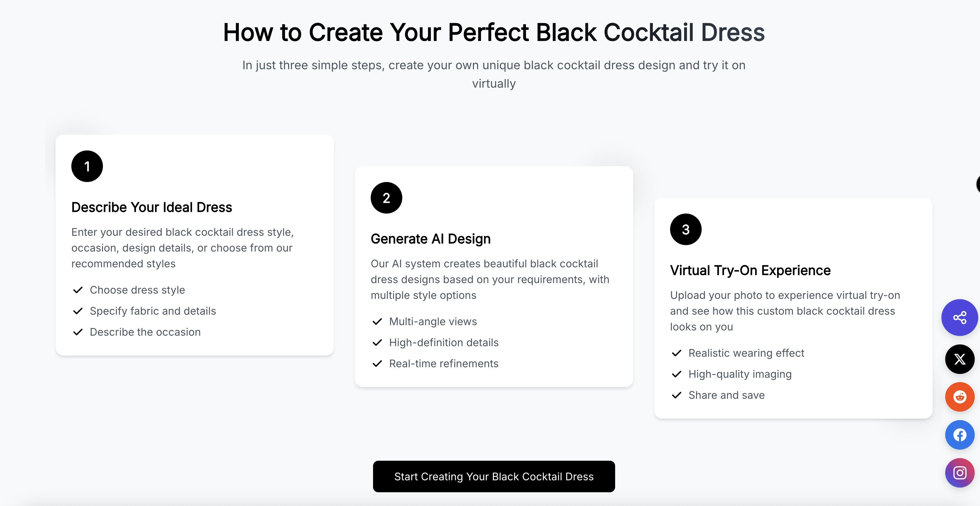Click the step 1 number circle
The image size is (980, 506).
tap(87, 166)
